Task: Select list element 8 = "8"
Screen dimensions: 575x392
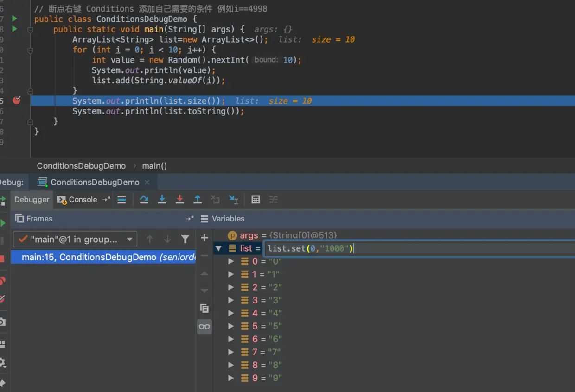Action: tap(394, 365)
